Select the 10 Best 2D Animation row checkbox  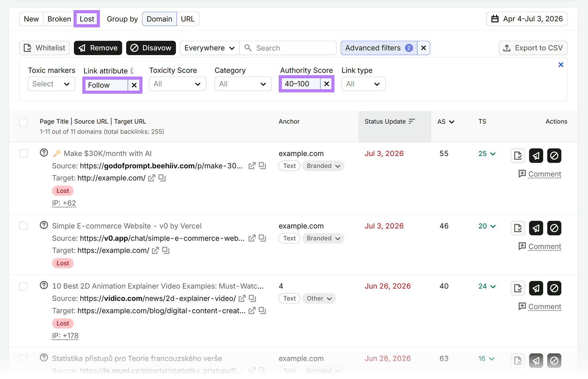[24, 286]
